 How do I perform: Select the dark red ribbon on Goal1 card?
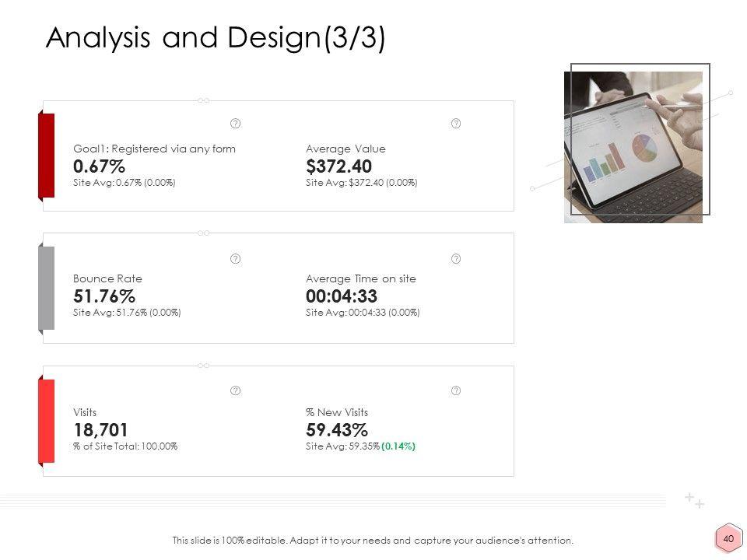pyautogui.click(x=47, y=156)
